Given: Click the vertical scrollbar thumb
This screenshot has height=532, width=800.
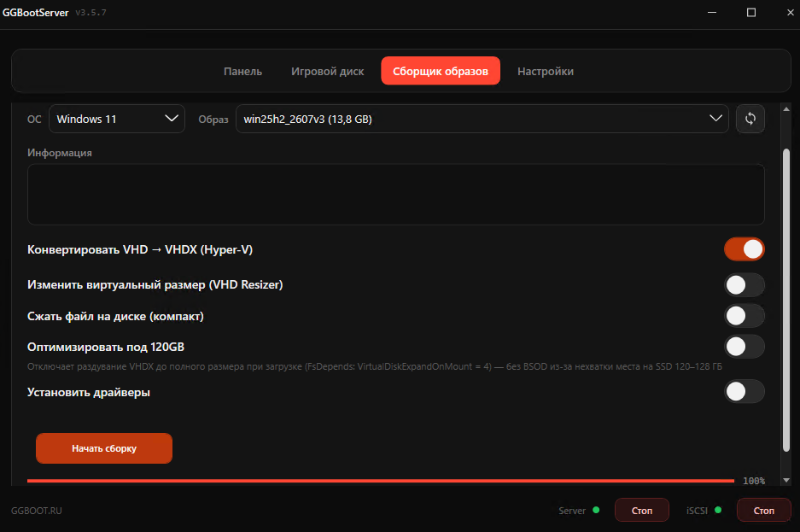Looking at the screenshot, I should click(786, 300).
